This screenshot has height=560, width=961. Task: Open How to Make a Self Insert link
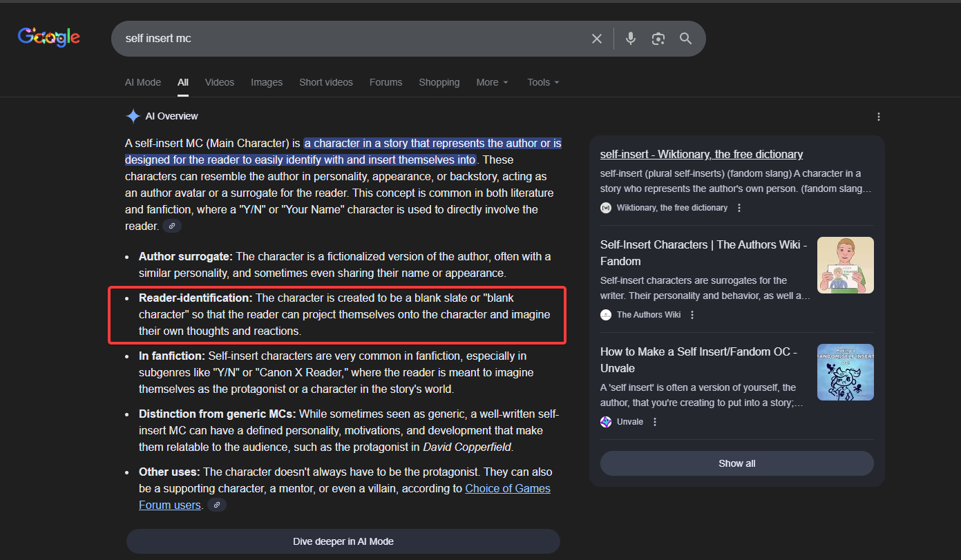coord(698,360)
